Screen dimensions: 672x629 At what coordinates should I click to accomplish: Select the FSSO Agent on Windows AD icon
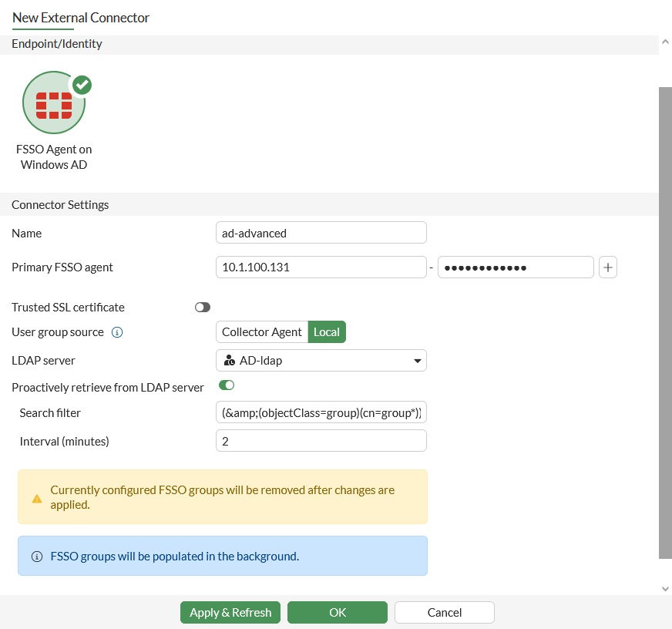click(x=54, y=102)
